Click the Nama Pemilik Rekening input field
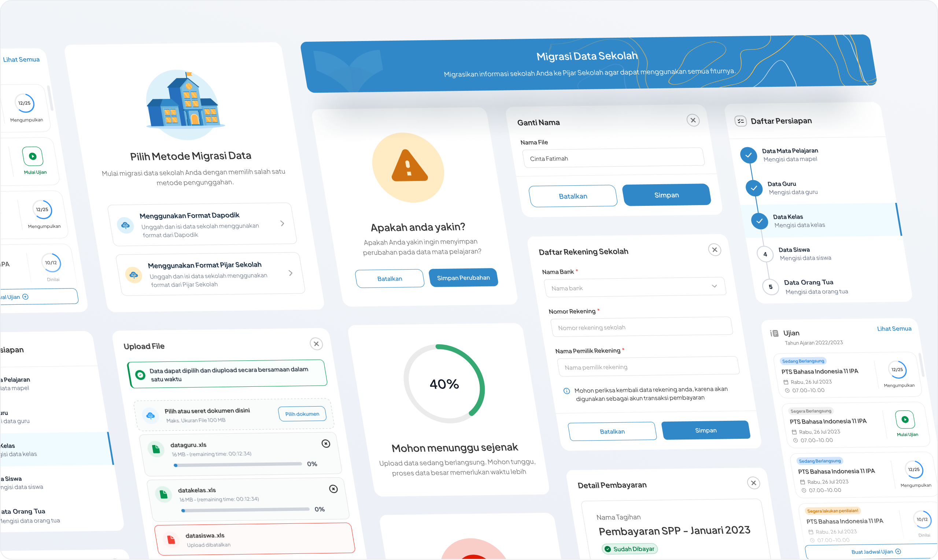This screenshot has width=938, height=560. [x=648, y=366]
